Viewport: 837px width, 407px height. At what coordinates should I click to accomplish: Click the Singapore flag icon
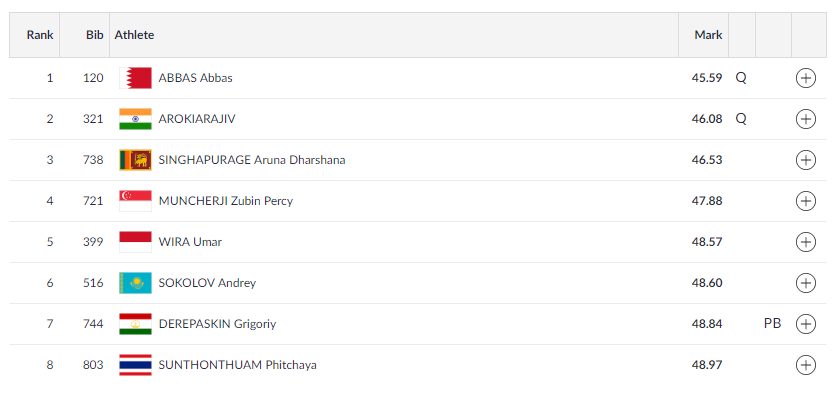tap(135, 201)
